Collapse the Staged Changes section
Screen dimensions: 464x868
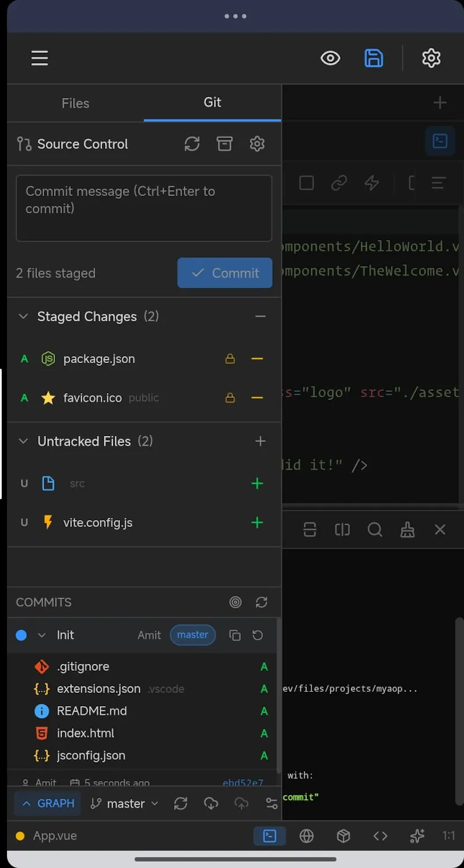(x=23, y=317)
